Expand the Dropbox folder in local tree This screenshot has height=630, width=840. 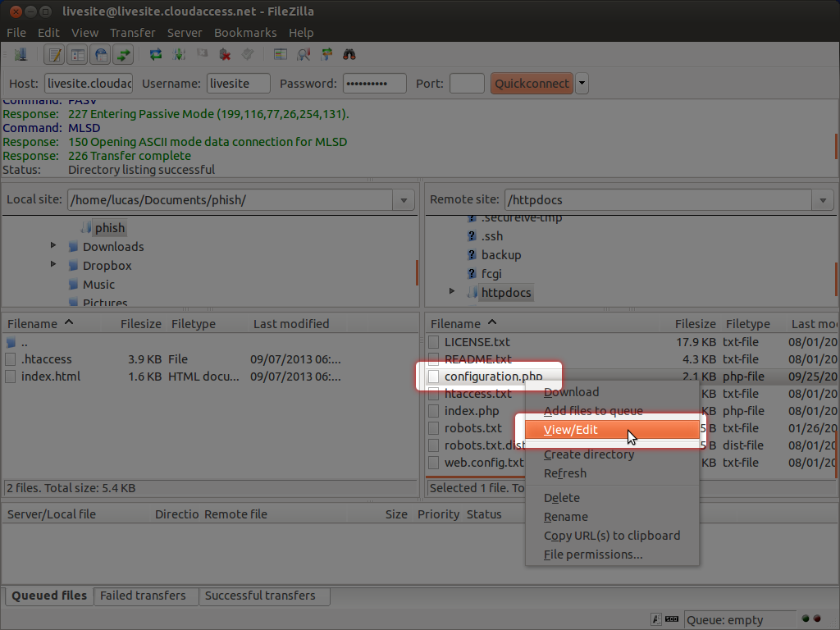point(53,264)
